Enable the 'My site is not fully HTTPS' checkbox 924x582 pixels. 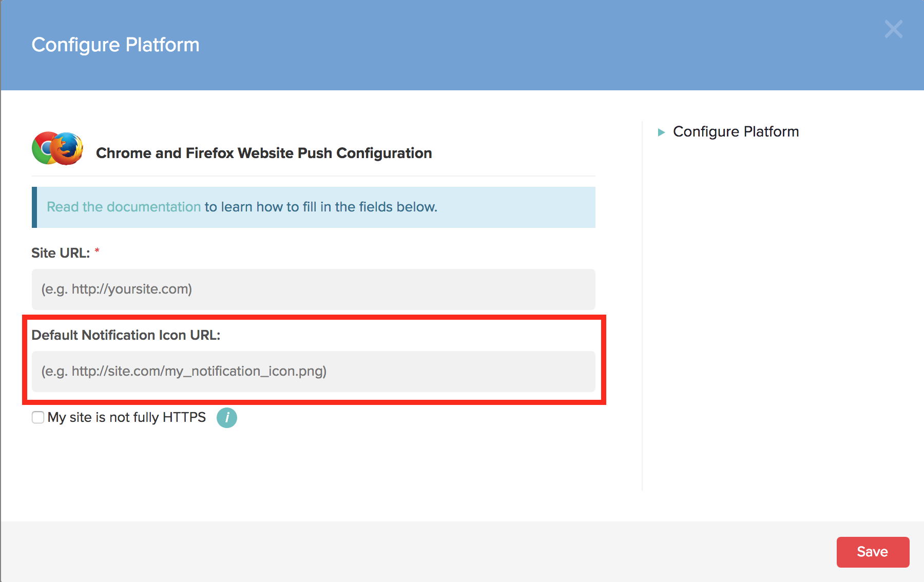tap(38, 417)
